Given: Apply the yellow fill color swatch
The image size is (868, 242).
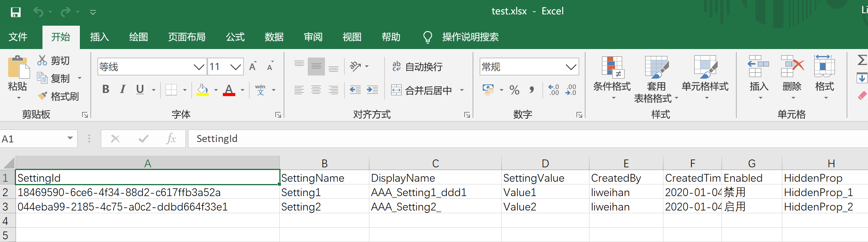Looking at the screenshot, I should click(202, 90).
